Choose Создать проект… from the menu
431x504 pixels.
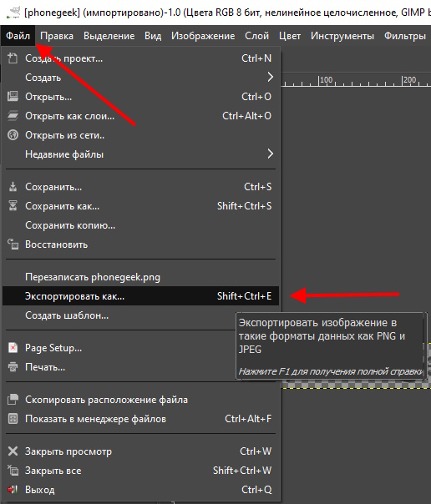pyautogui.click(x=140, y=58)
